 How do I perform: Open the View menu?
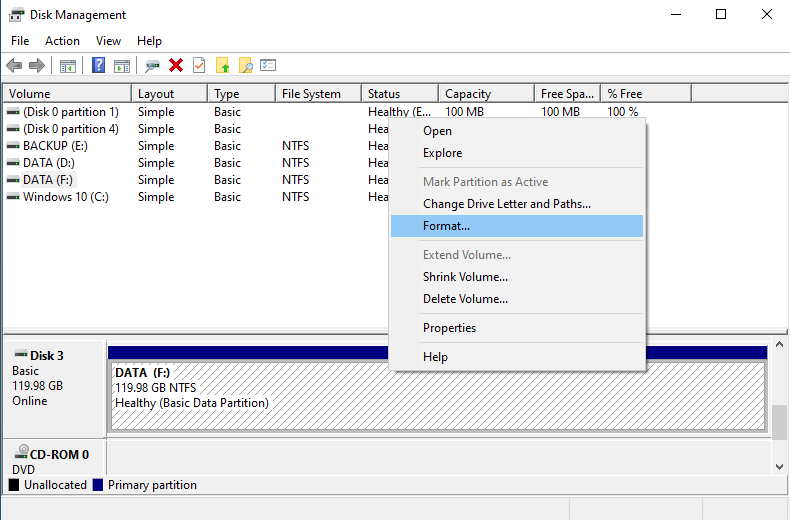pos(108,41)
